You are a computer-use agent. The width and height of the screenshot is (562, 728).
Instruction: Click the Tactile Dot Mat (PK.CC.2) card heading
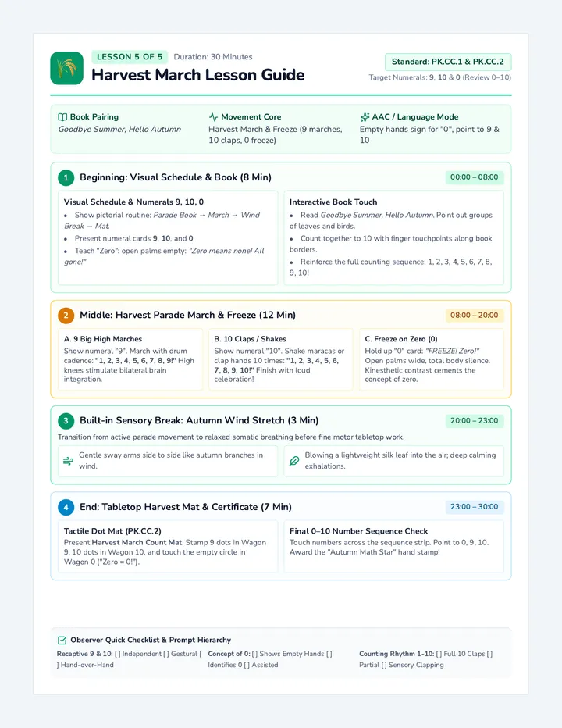pos(112,531)
